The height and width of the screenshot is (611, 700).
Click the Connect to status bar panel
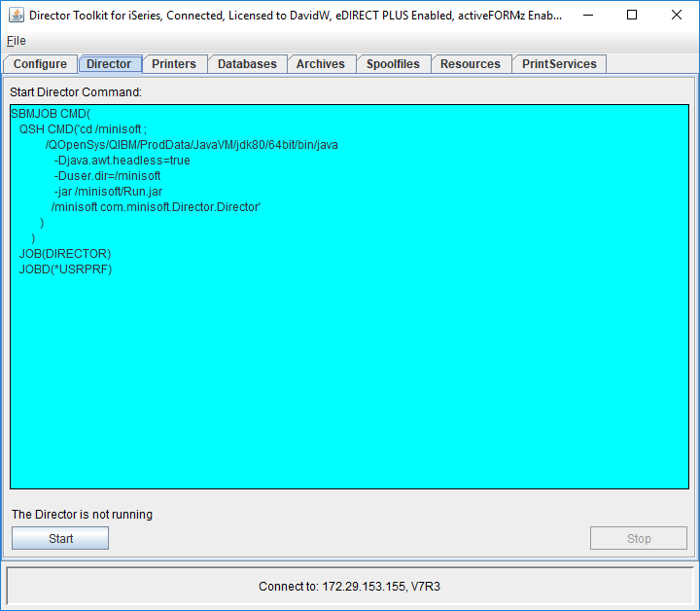(x=349, y=587)
